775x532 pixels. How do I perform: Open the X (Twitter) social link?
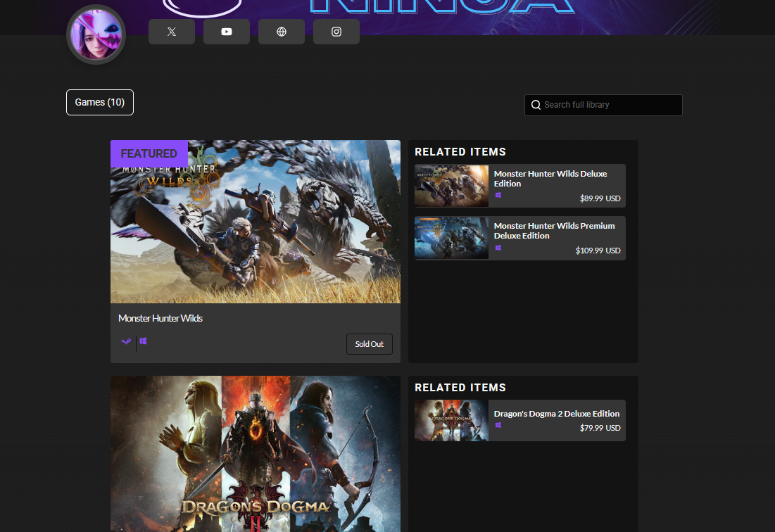point(172,32)
